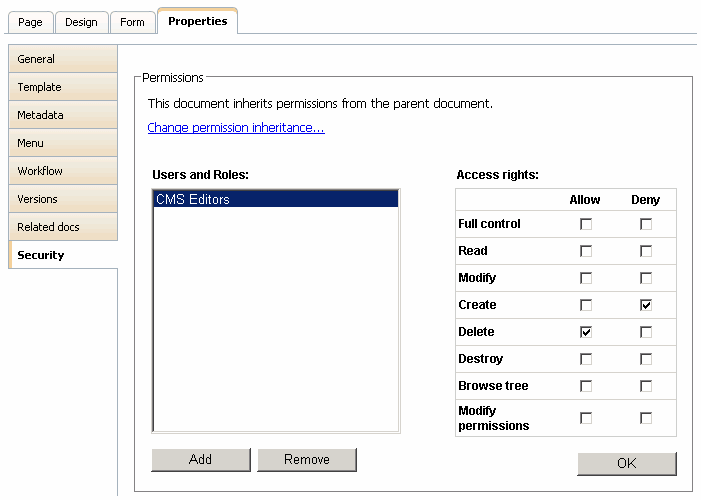Switch to the Page tab
Viewport: 701px width, 500px height.
tap(28, 22)
